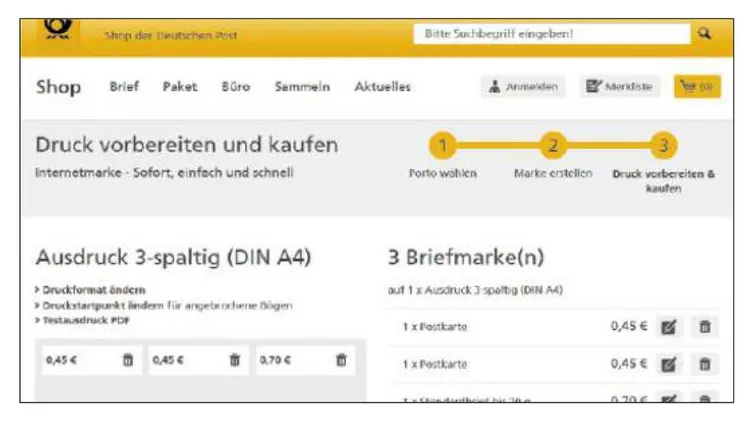750x421 pixels.
Task: Click Druckstartpunkt ändern link
Action: pyautogui.click(x=103, y=305)
